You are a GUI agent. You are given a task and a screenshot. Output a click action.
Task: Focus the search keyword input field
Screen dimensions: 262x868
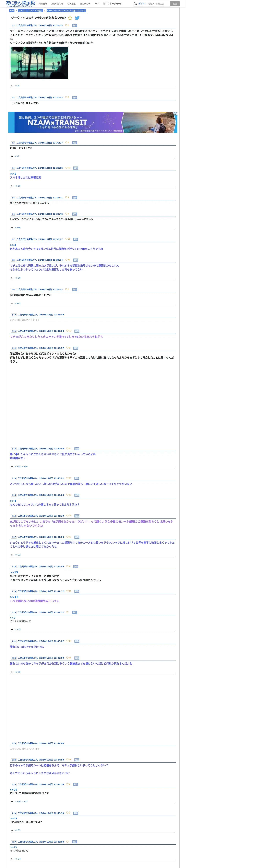158,4
